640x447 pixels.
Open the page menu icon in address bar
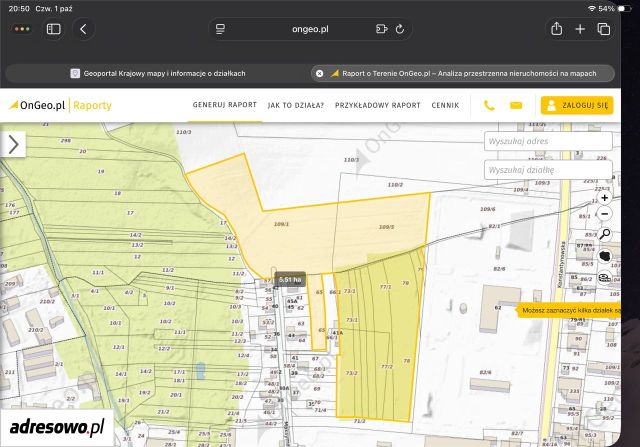point(220,29)
